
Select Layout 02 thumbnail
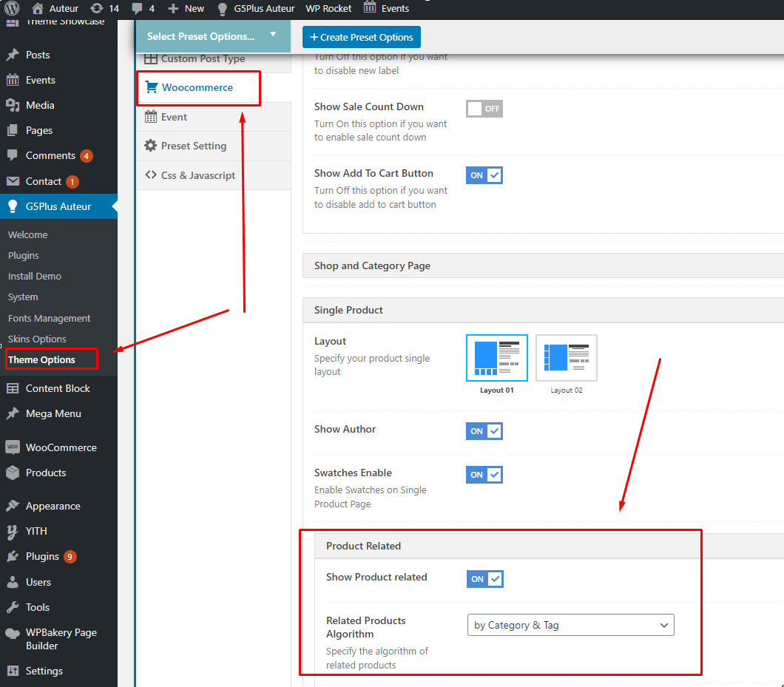567,358
